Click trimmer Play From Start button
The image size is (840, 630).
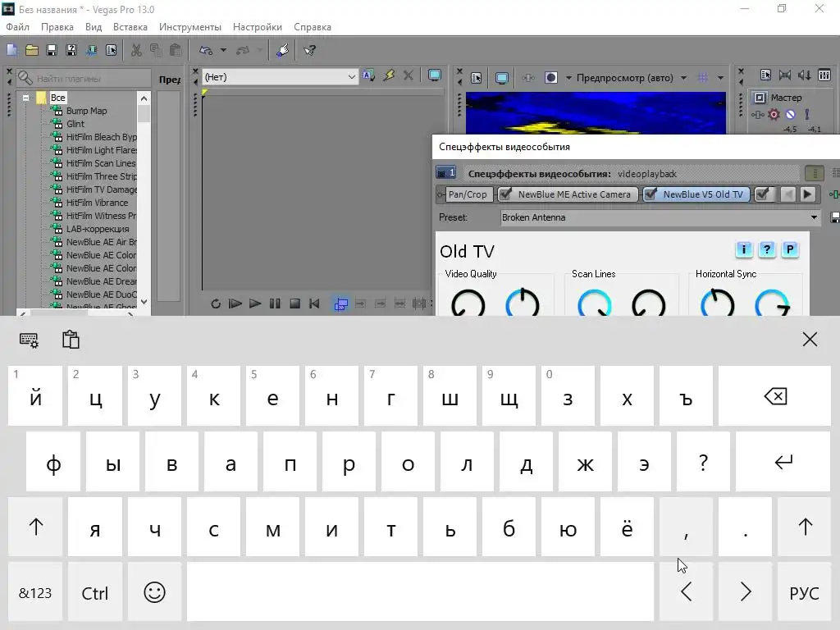(x=235, y=304)
